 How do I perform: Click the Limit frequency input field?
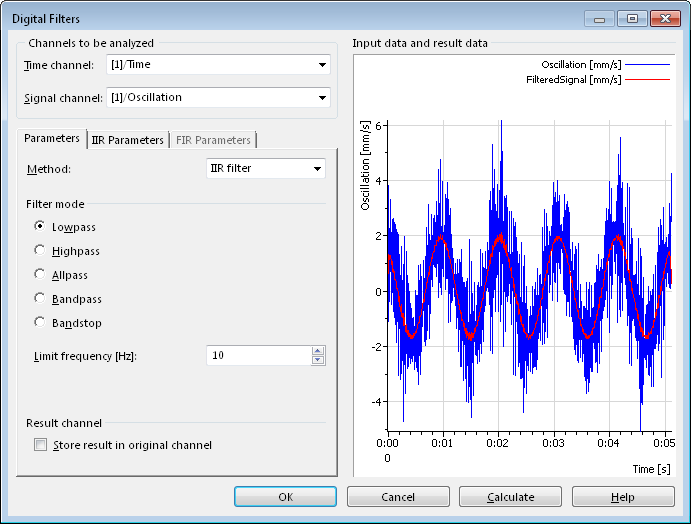point(258,356)
